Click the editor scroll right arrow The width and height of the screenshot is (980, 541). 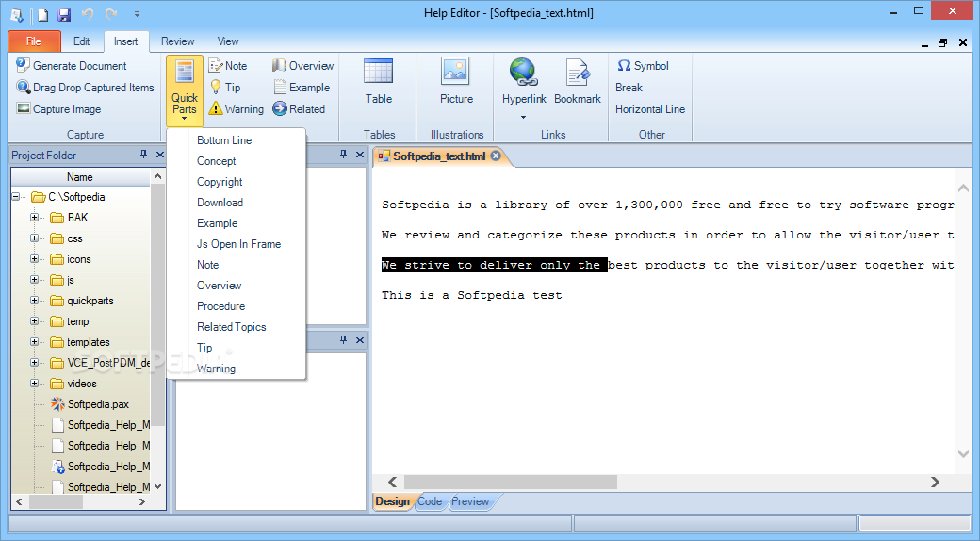pyautogui.click(x=935, y=483)
